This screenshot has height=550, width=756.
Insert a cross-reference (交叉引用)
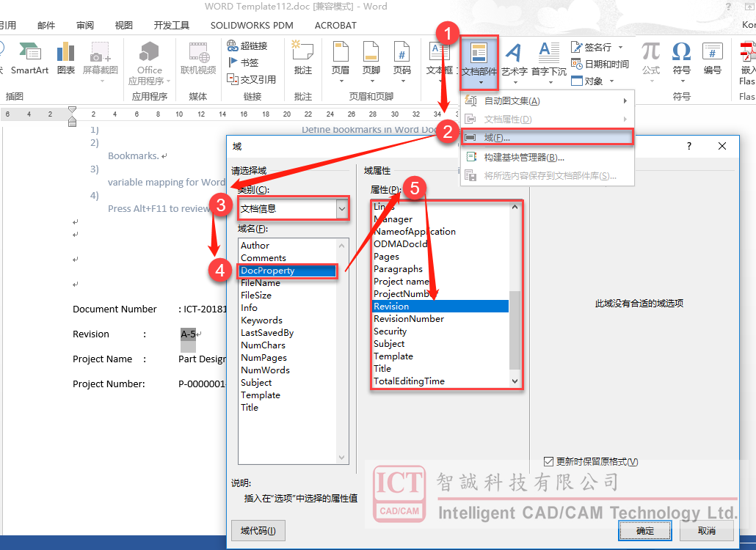(251, 79)
